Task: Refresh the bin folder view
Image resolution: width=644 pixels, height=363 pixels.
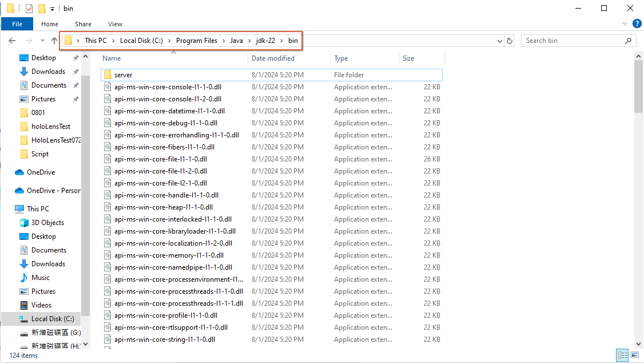Action: [x=510, y=41]
